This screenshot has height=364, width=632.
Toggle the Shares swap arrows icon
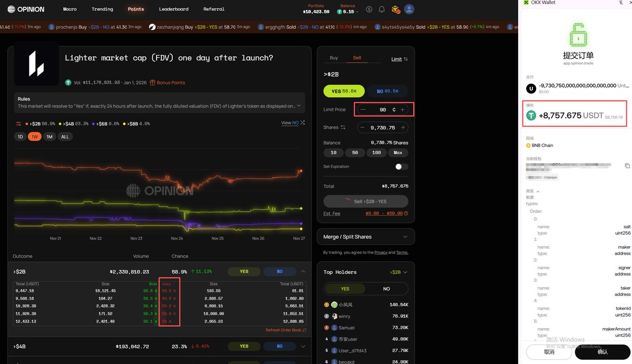[343, 127]
